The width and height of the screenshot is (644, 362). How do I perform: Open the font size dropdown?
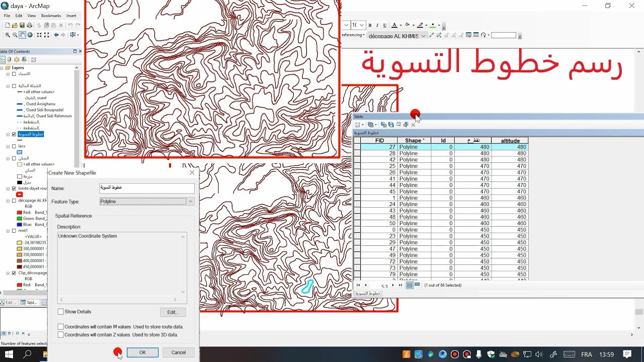[x=362, y=25]
